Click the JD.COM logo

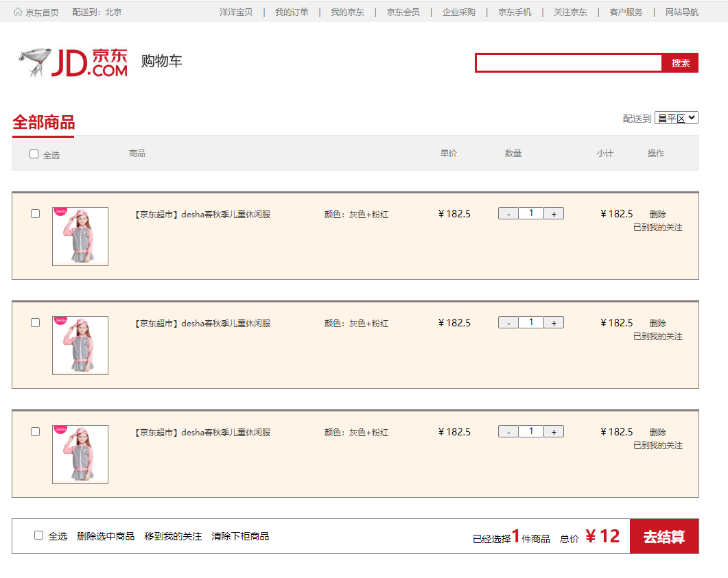pyautogui.click(x=73, y=62)
